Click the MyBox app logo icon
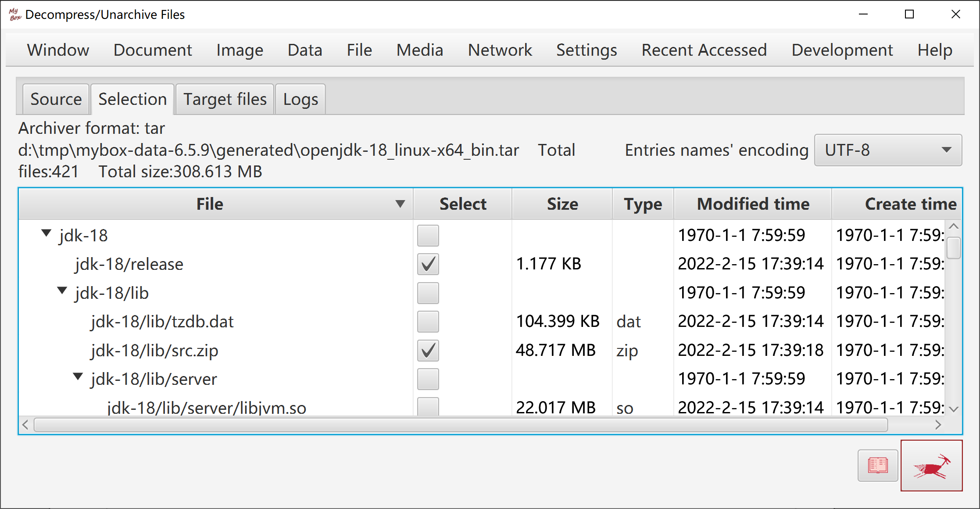The width and height of the screenshot is (980, 509). (15, 14)
